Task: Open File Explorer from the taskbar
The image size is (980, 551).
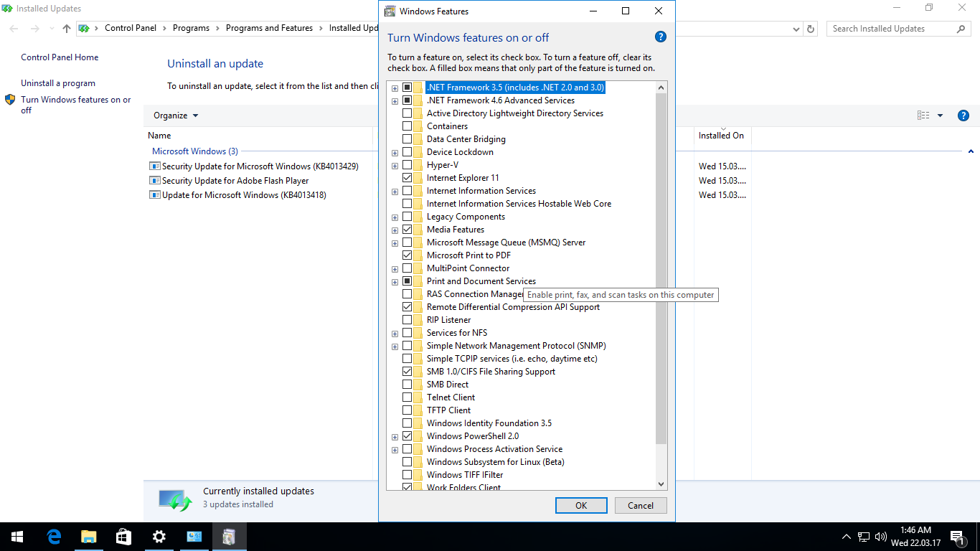Action: point(88,537)
